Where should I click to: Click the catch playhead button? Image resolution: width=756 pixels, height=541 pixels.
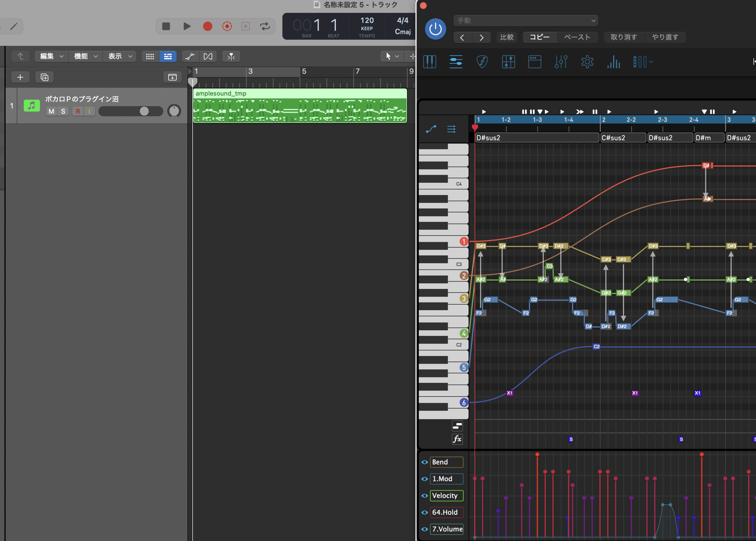pos(231,57)
